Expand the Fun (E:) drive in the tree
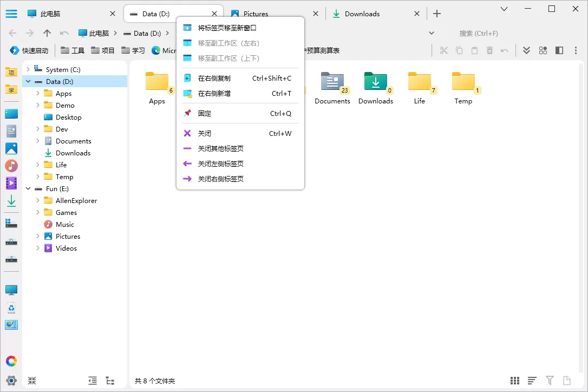 [28, 188]
